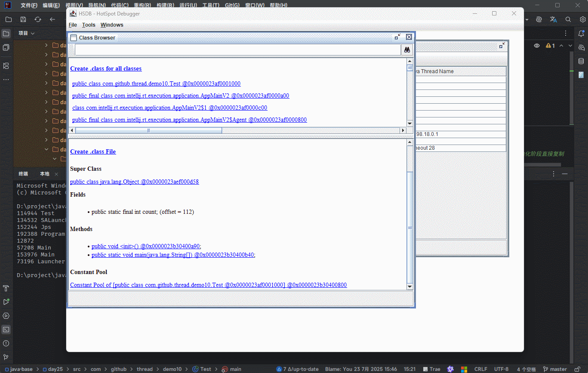Open the UTF-8 encoding selector
The width and height of the screenshot is (588, 373).
pos(501,369)
